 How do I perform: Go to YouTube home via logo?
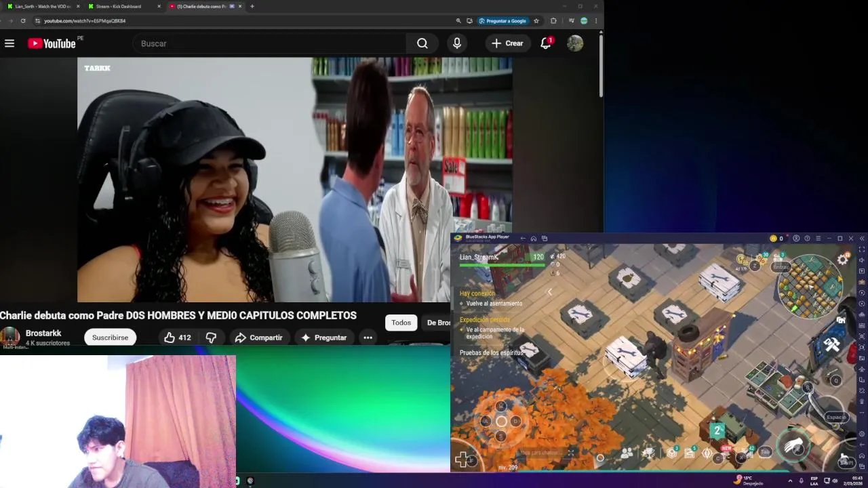tap(52, 43)
